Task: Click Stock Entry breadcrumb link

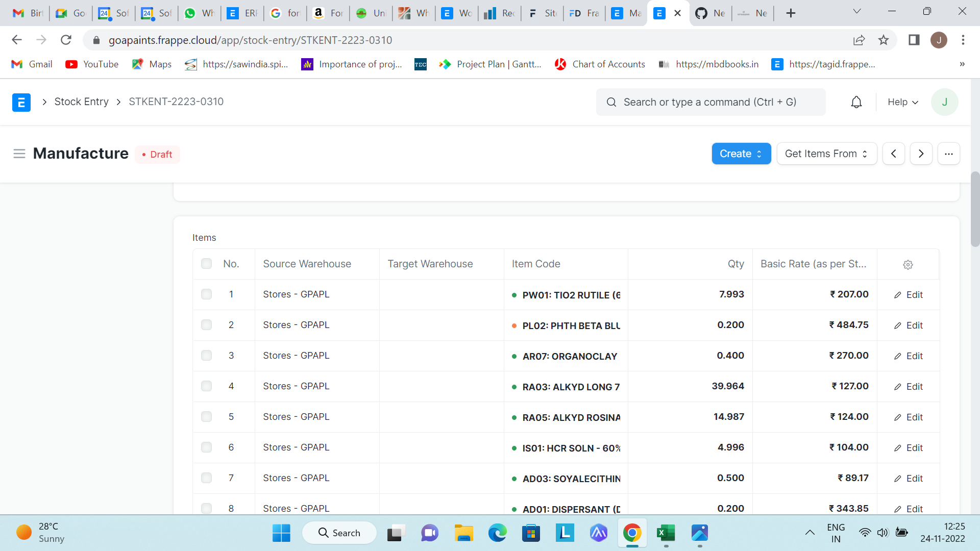Action: point(82,102)
